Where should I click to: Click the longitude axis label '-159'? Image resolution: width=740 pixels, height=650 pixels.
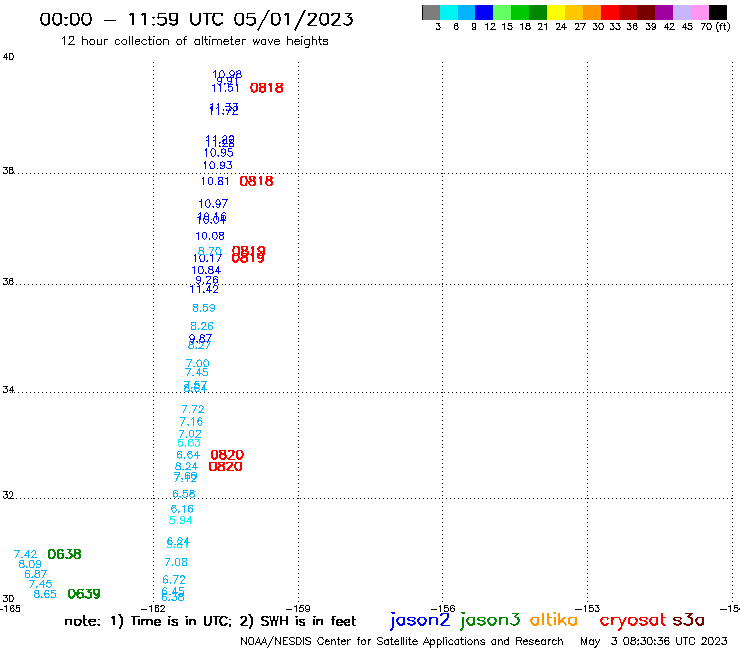click(298, 608)
